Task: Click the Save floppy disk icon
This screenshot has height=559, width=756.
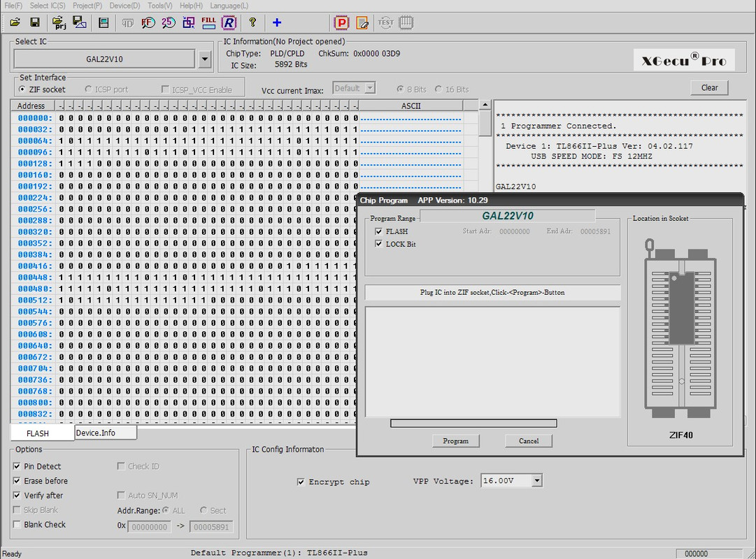Action: tap(35, 22)
